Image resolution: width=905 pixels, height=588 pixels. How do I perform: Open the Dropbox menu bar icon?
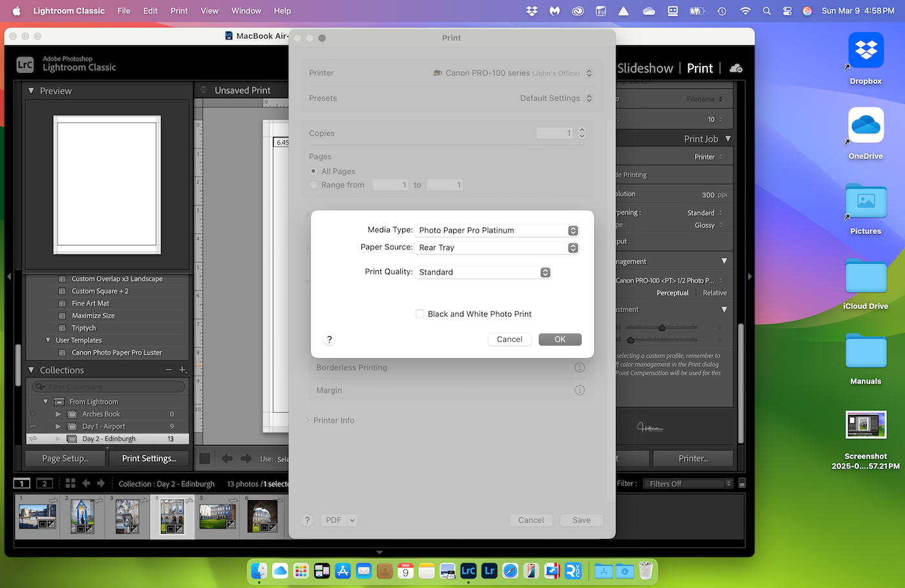531,11
